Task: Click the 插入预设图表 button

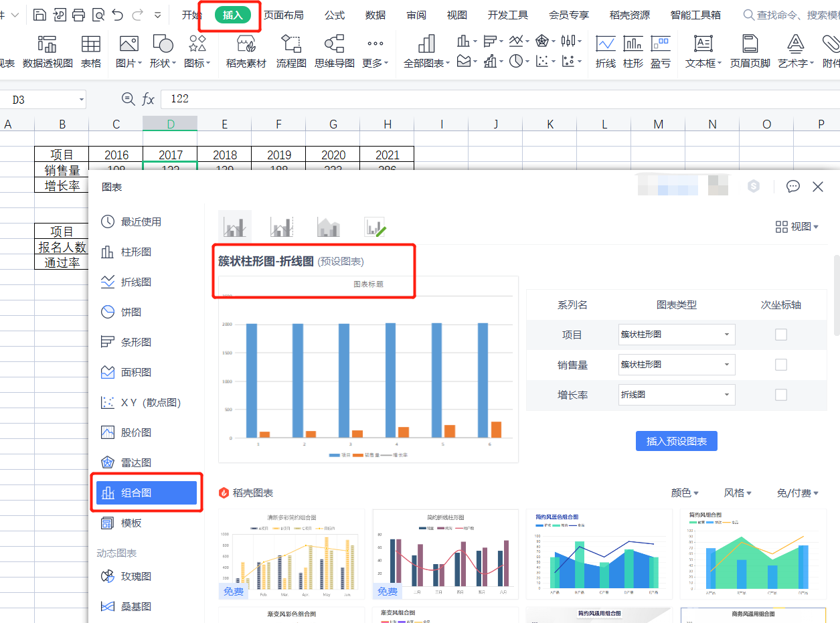Action: point(676,442)
